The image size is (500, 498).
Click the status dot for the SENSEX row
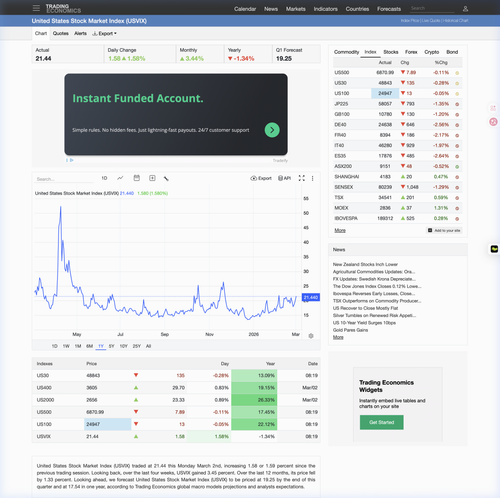point(457,187)
